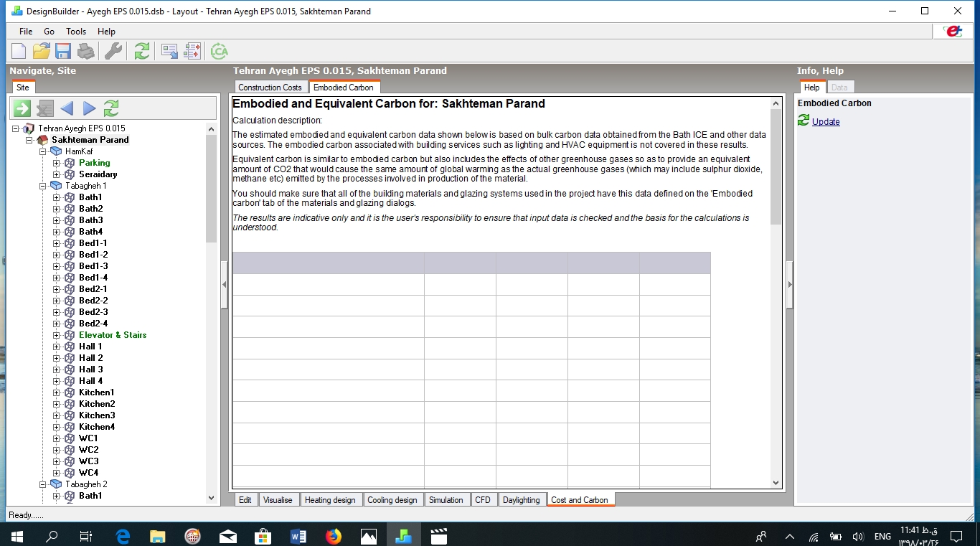Click the greyed delete item icon in Navigator
Viewport: 980px width, 546px height.
pos(45,108)
